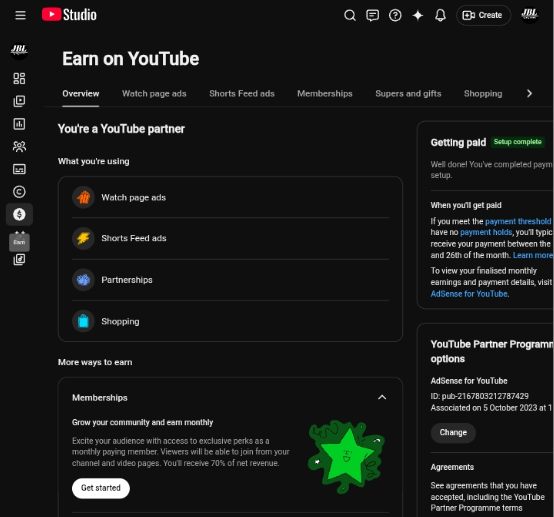554x517 pixels.
Task: Open Copyright from the sidebar icon
Action: tap(19, 192)
